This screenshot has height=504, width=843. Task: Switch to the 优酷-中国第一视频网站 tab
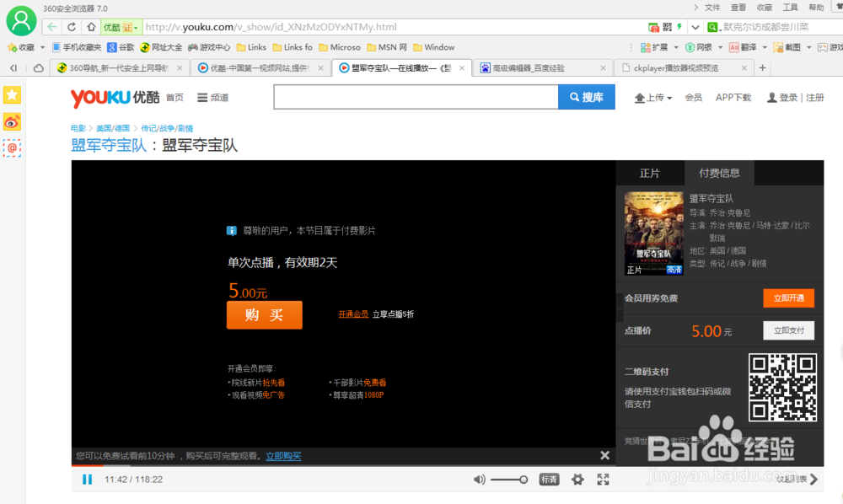click(x=260, y=67)
